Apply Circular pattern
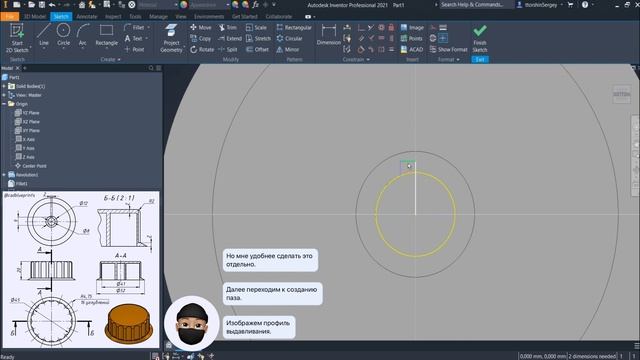 [289, 38]
